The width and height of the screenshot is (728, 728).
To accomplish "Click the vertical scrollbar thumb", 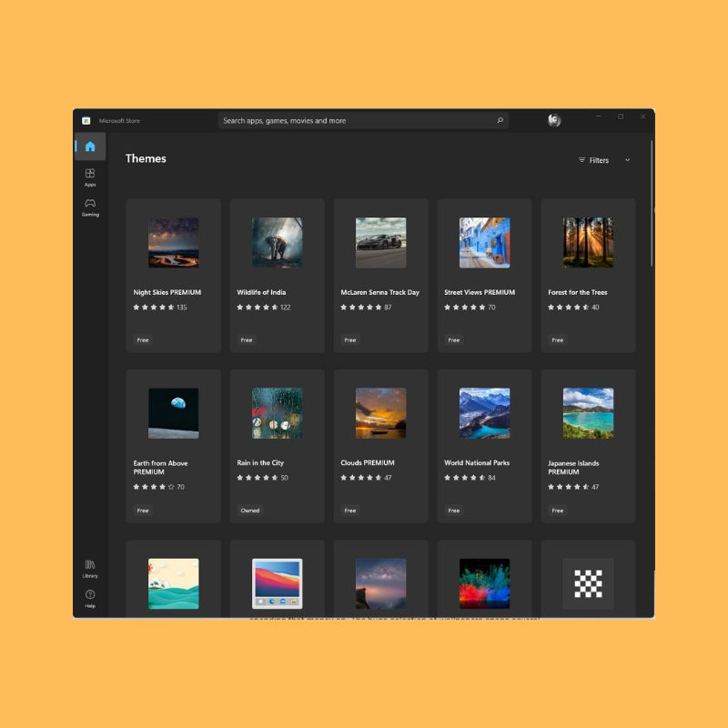I will [x=652, y=203].
